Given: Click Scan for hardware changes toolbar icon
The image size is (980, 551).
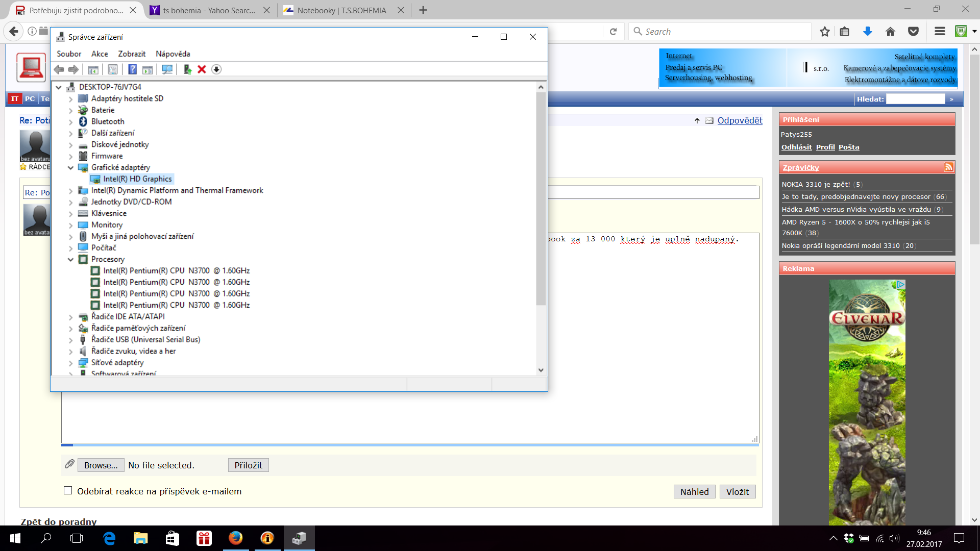Looking at the screenshot, I should (167, 69).
